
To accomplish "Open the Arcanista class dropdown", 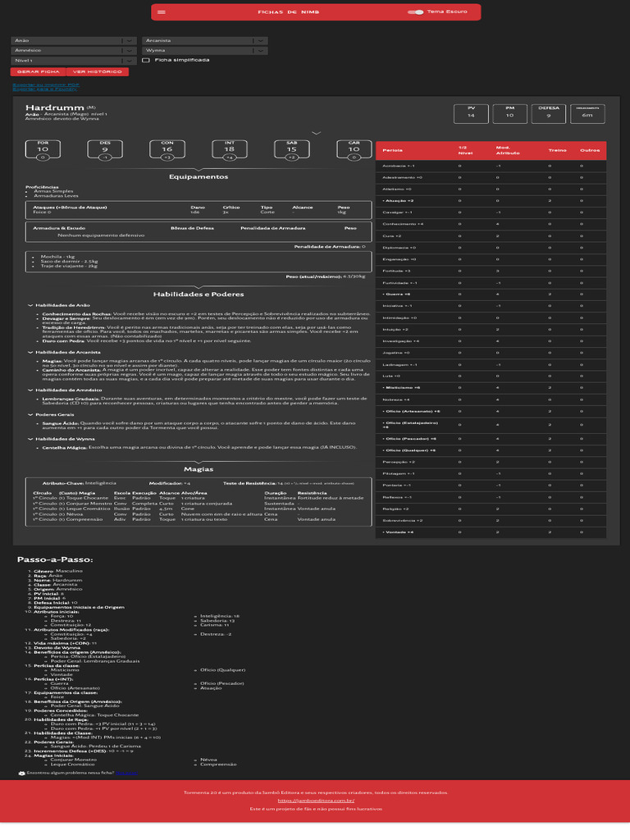I will click(204, 41).
